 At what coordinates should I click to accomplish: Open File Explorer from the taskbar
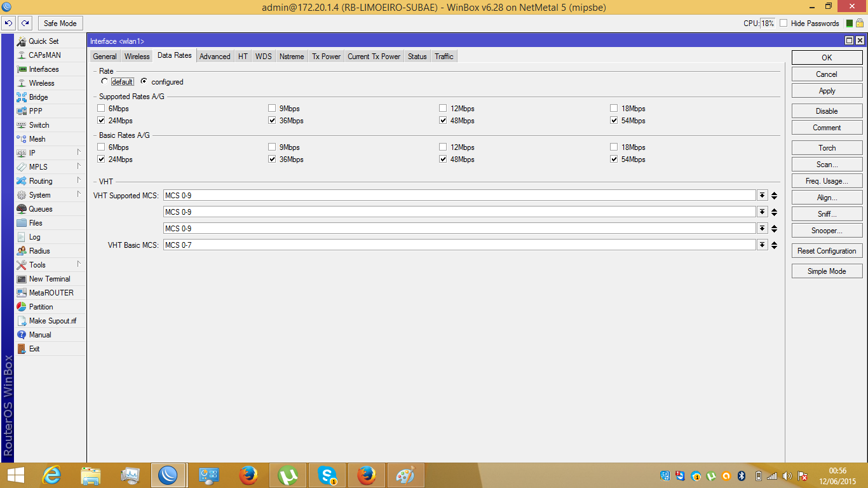coord(91,475)
